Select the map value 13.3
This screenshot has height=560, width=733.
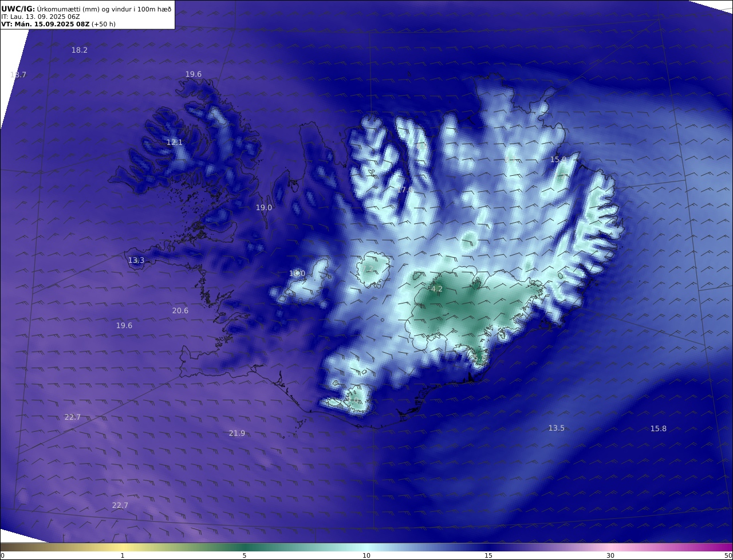pyautogui.click(x=136, y=261)
